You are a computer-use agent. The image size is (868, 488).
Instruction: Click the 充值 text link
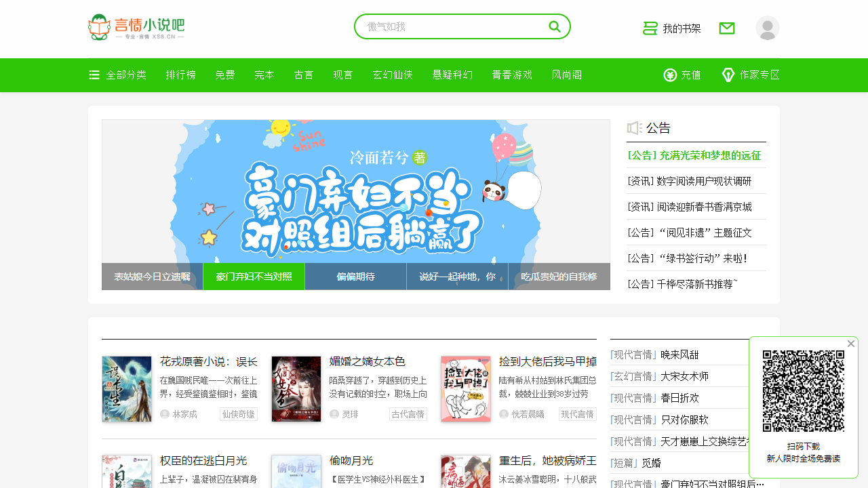[x=691, y=75]
